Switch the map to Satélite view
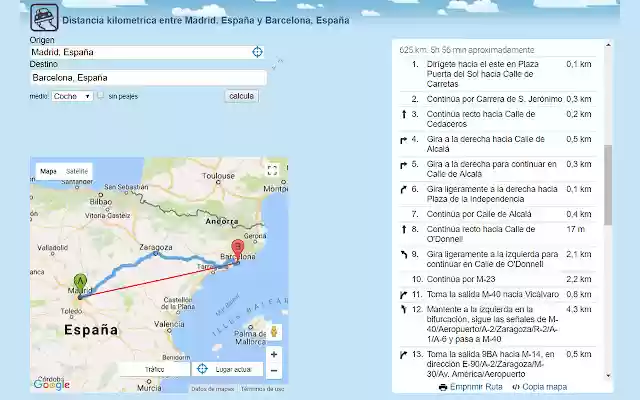 click(x=77, y=171)
